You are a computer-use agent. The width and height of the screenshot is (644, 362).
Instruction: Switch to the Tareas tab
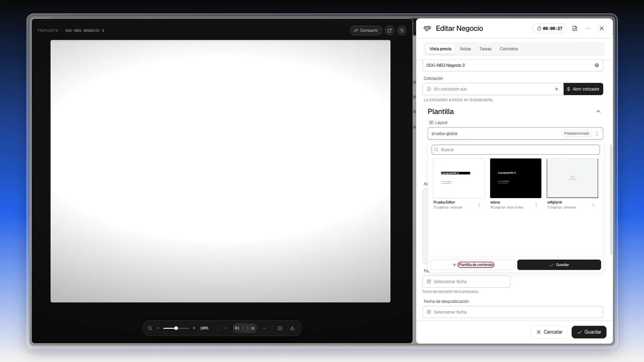click(485, 49)
